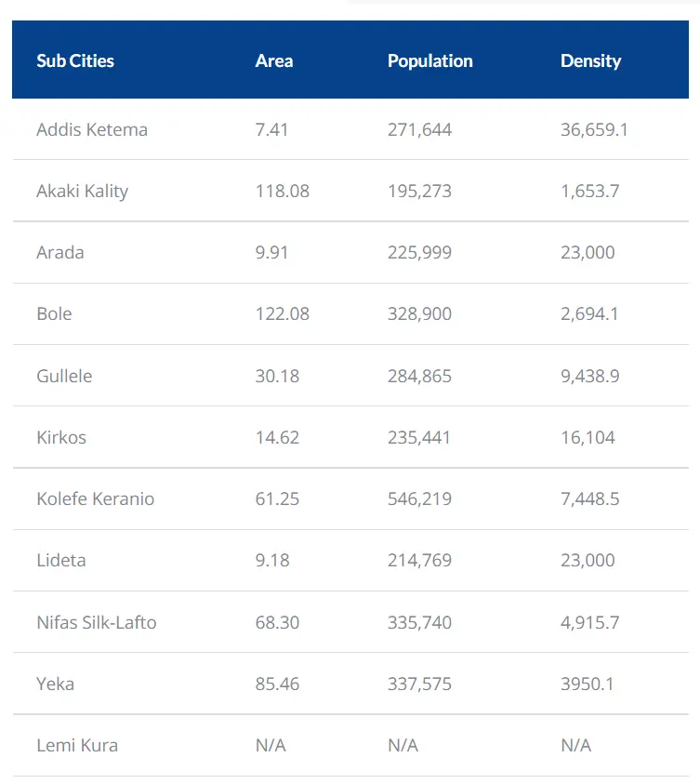Click the Population column header

coord(429,61)
